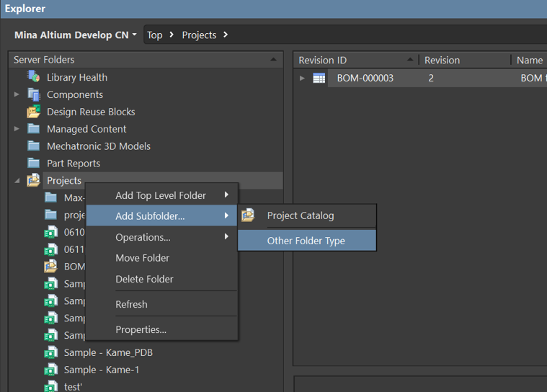Collapse the Server Folders panel arrow
The width and height of the screenshot is (547, 392).
pos(274,59)
